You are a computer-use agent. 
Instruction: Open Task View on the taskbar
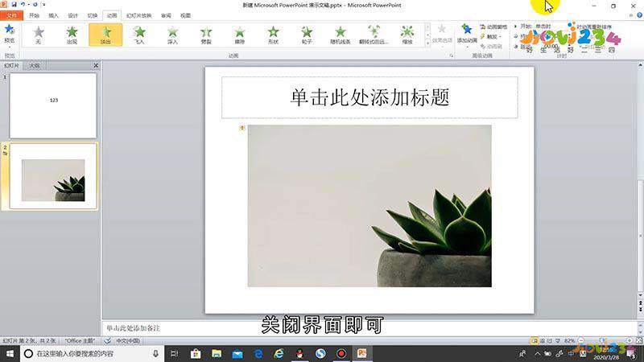point(175,353)
